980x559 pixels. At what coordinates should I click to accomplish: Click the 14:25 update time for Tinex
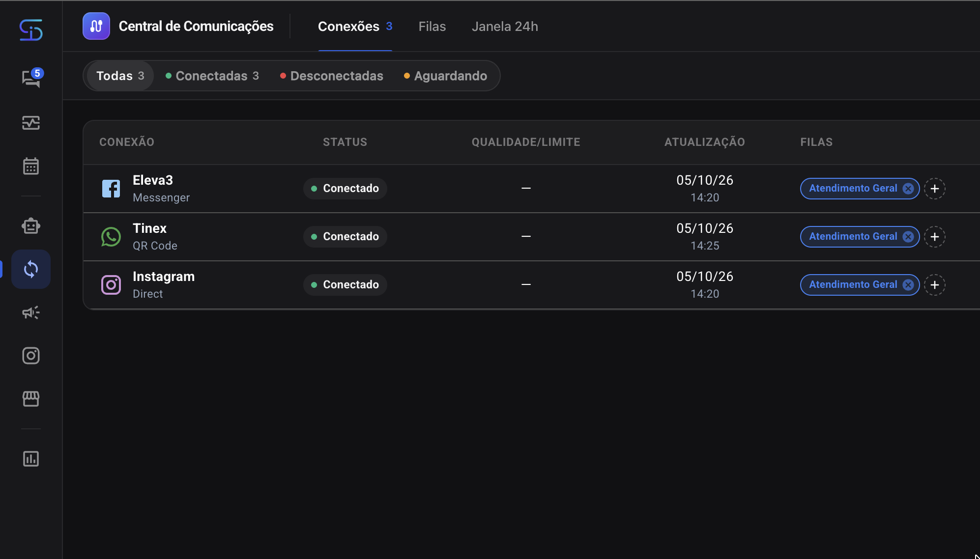(705, 246)
